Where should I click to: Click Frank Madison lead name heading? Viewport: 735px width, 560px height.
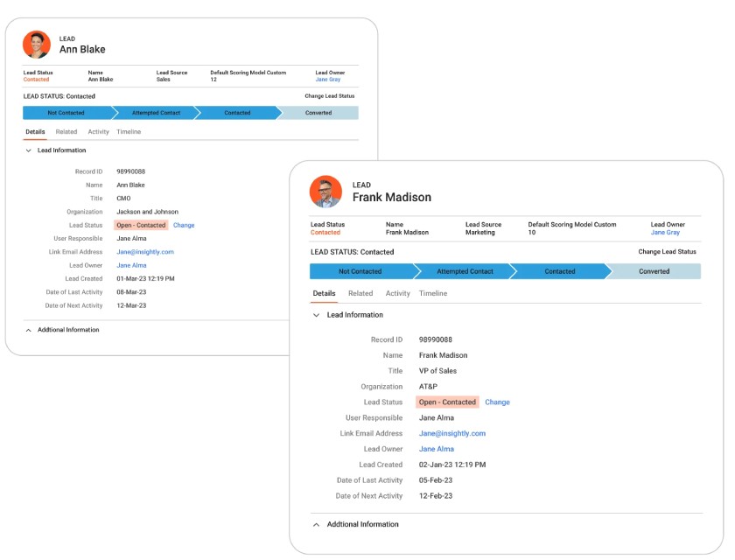391,197
